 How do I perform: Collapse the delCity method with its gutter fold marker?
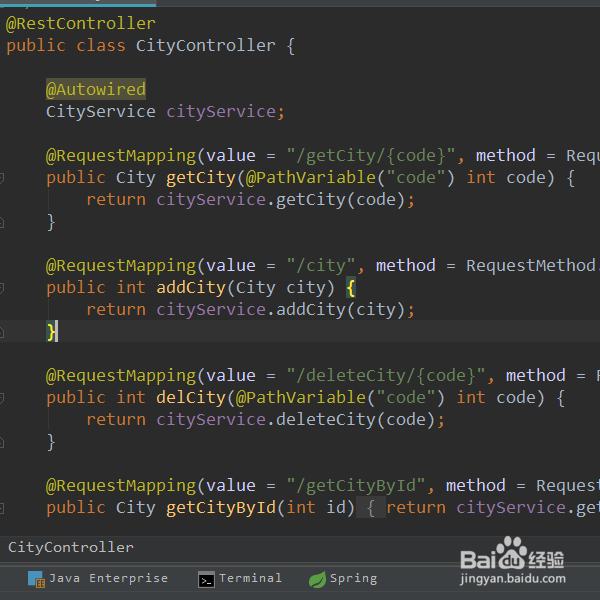(2, 398)
